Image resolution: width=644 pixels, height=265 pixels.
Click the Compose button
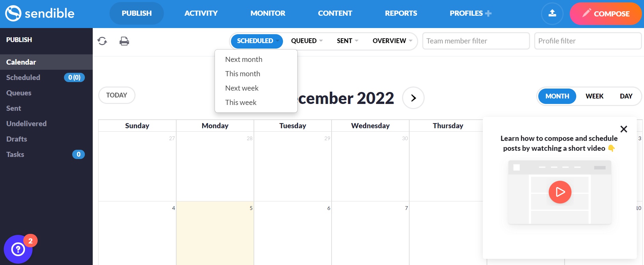[x=606, y=14]
